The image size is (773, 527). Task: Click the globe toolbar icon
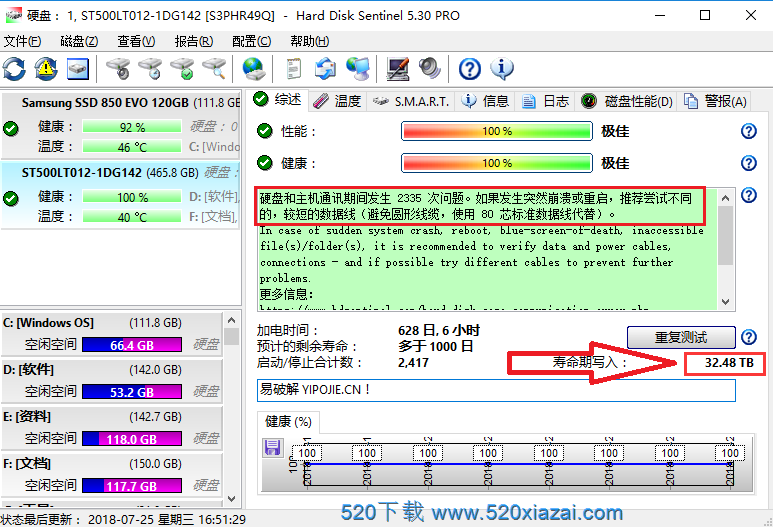click(x=254, y=69)
